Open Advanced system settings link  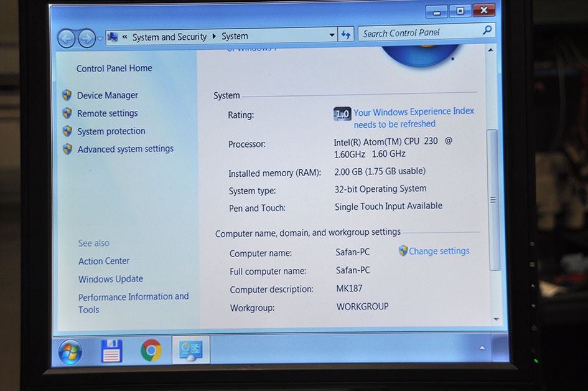pyautogui.click(x=126, y=149)
